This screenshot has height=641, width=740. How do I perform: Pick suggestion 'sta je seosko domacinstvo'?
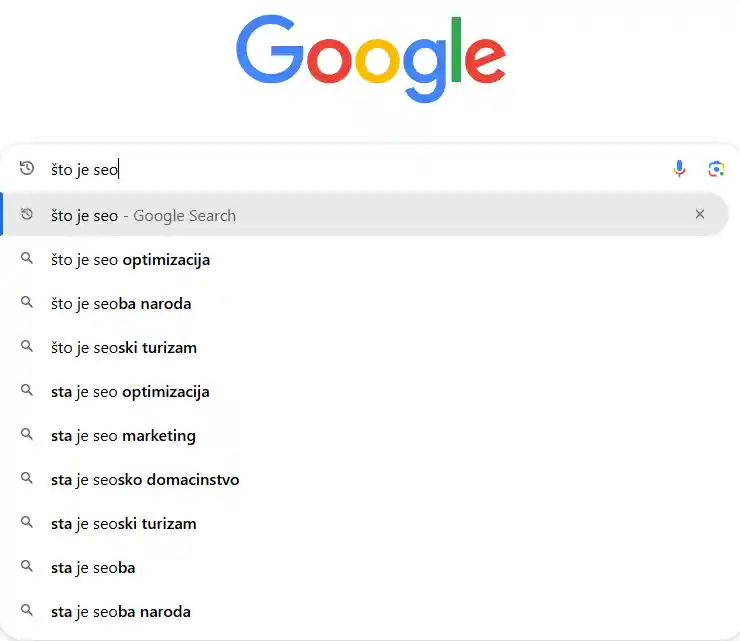(x=145, y=480)
